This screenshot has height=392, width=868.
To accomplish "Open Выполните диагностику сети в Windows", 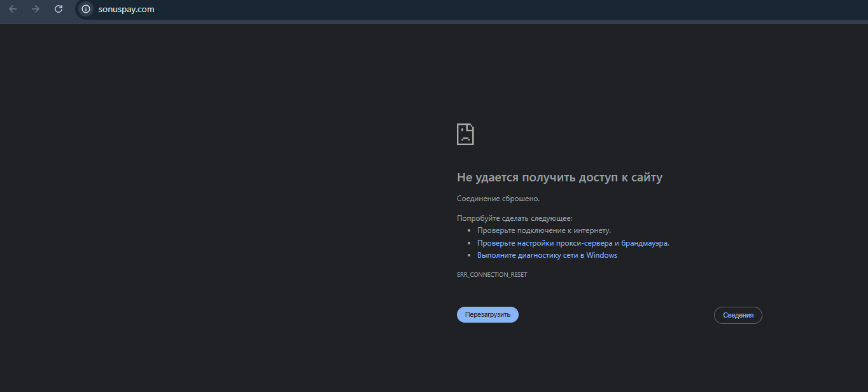I will [x=547, y=255].
